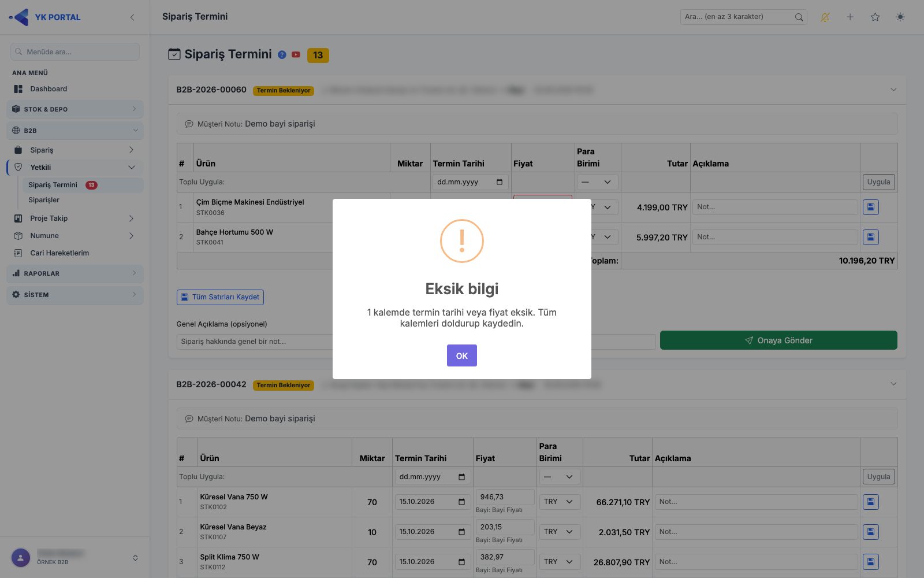Click OK in the Eksik bilgi dialog
This screenshot has width=924, height=578.
point(461,355)
